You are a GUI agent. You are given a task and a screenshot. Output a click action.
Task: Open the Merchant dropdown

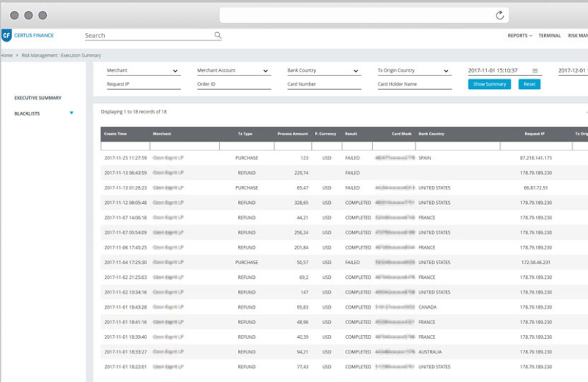144,70
